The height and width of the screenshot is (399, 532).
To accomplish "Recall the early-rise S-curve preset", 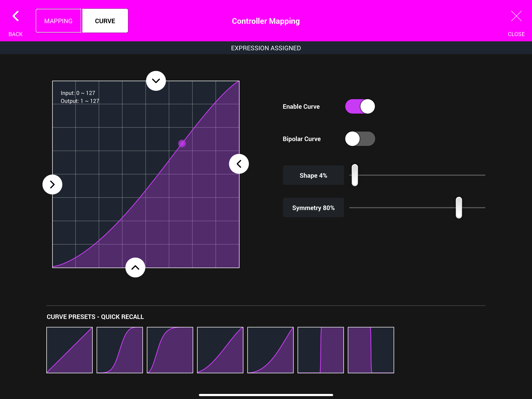I will tap(170, 350).
